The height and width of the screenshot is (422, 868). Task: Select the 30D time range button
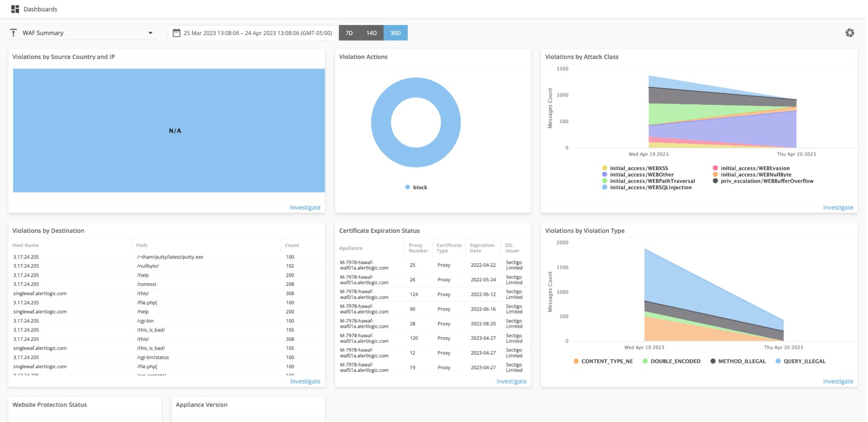[x=395, y=33]
